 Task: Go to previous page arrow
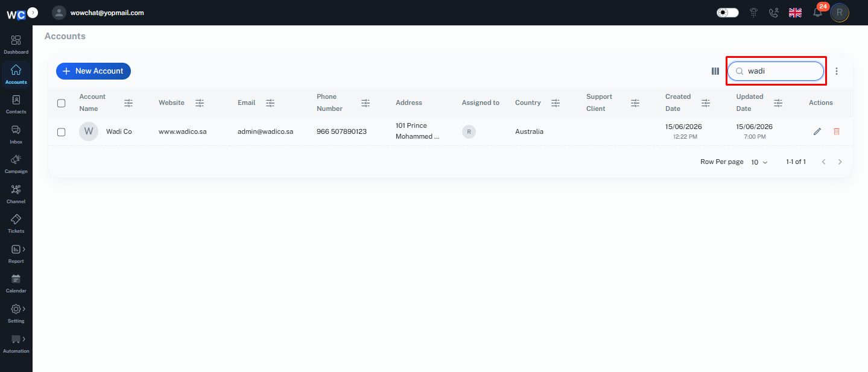[x=823, y=162]
